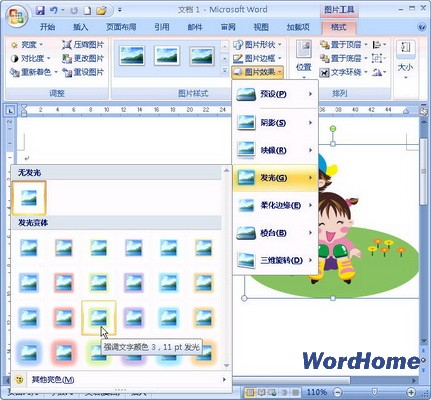Switch to the 视图 View tab

(x=261, y=27)
